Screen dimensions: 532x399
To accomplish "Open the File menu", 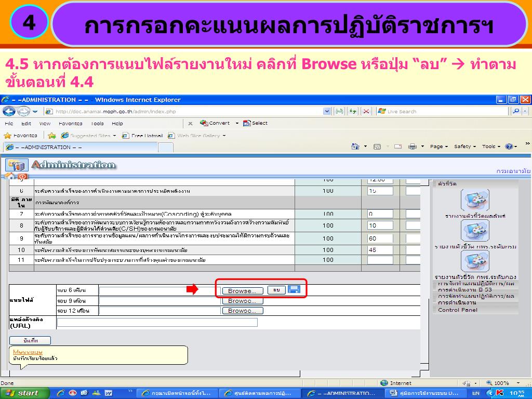I will click(x=9, y=124).
